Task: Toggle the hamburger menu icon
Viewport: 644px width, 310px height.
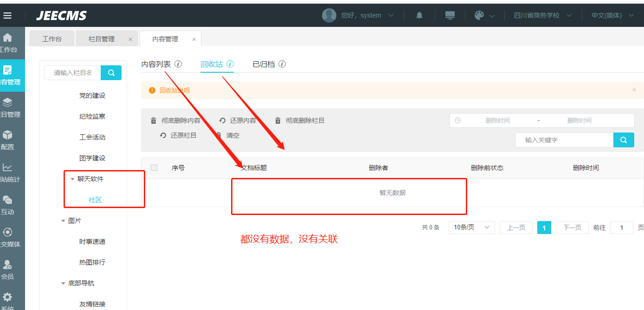Action: (7, 16)
